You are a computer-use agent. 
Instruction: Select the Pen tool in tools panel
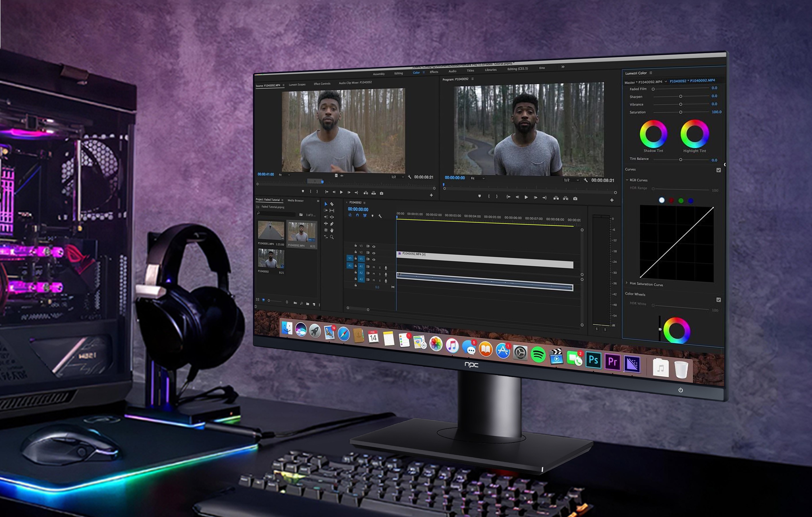tap(332, 223)
